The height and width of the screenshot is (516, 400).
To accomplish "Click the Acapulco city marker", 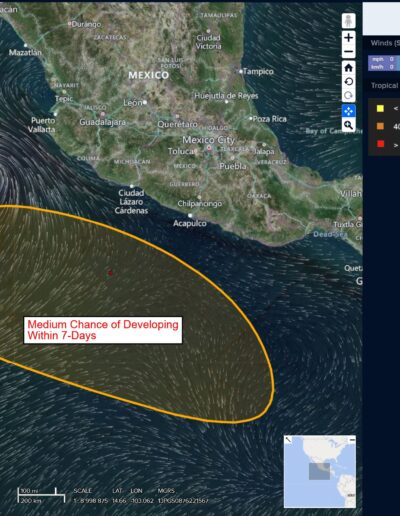I will click(x=190, y=215).
